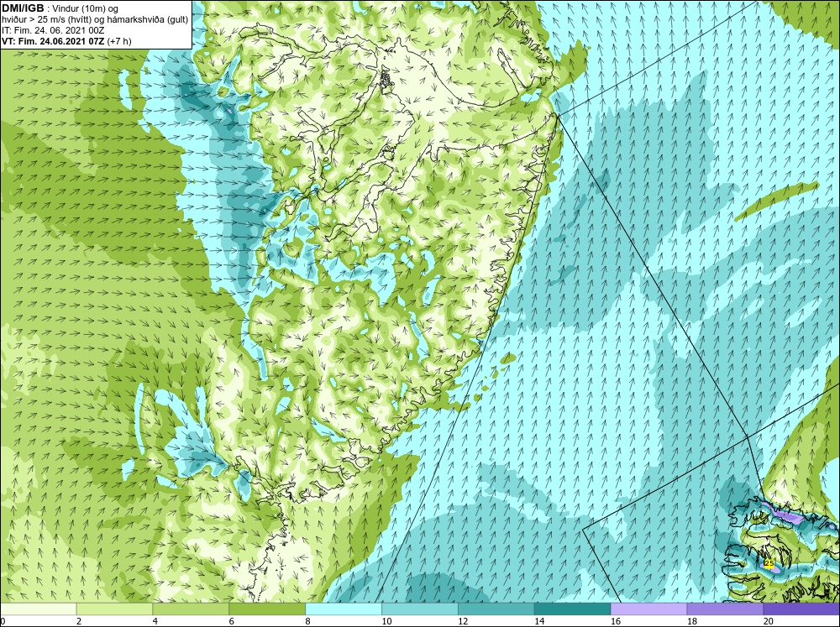Click the yellow 25 gust label
This screenshot has width=840, height=627.
769,563
